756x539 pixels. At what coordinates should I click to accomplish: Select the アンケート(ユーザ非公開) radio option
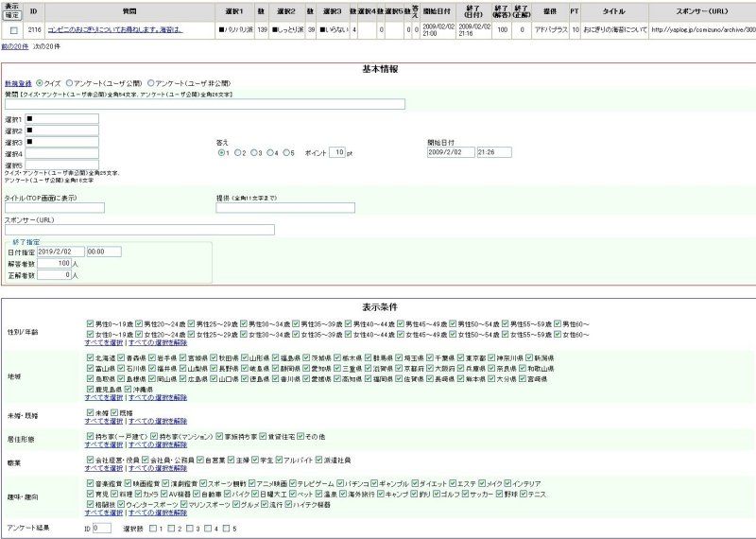pos(152,83)
